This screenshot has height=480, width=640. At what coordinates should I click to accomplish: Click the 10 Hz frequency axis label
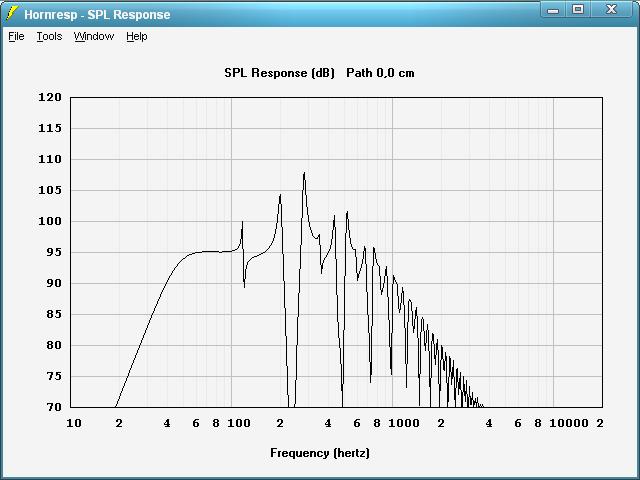[x=74, y=423]
